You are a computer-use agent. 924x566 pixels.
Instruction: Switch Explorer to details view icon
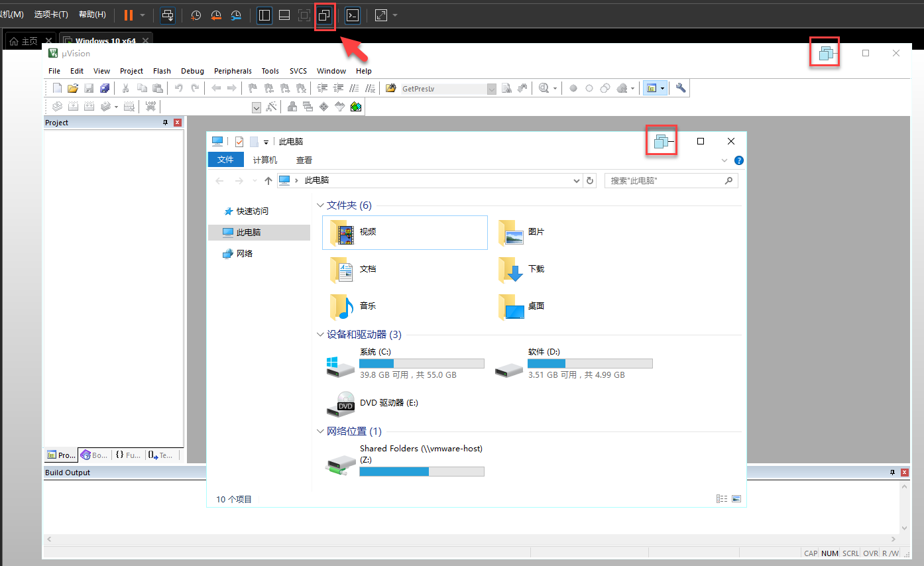[722, 499]
